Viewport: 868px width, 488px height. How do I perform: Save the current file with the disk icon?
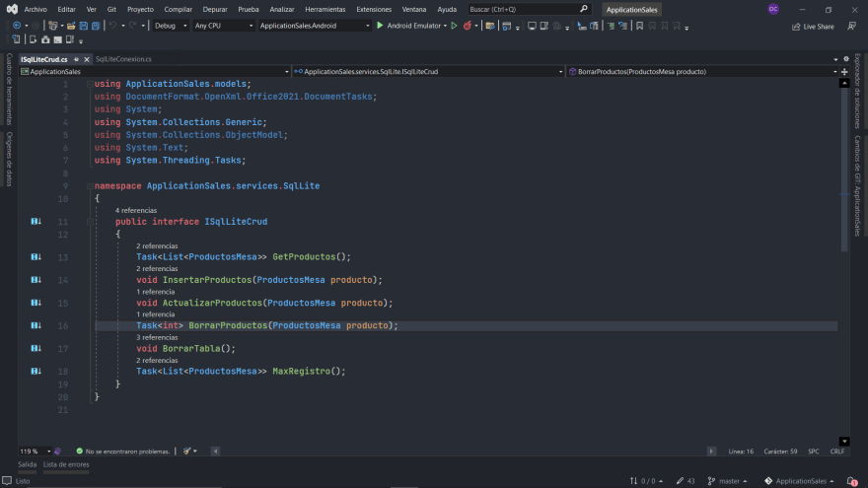point(83,26)
